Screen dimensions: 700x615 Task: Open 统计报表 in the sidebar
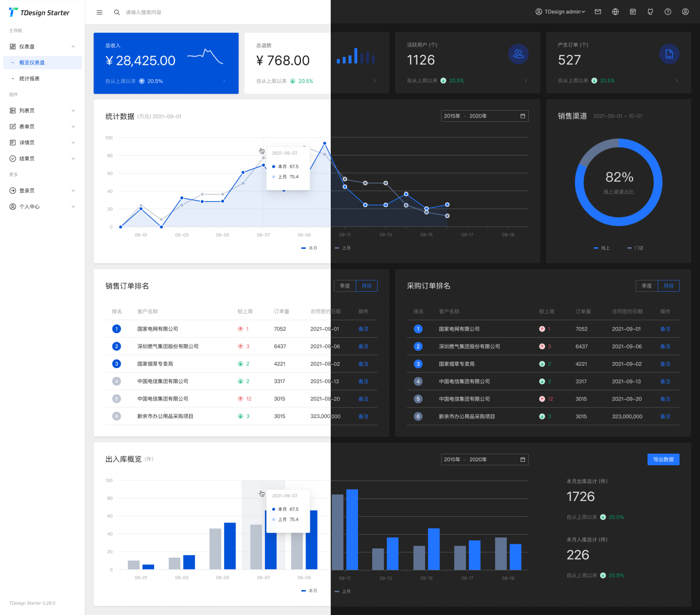pyautogui.click(x=30, y=79)
